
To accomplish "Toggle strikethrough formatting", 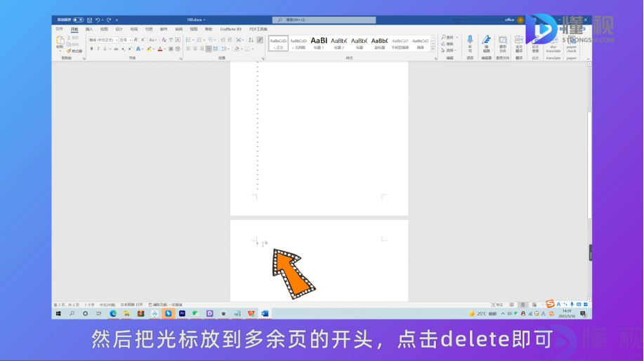I will (x=116, y=49).
